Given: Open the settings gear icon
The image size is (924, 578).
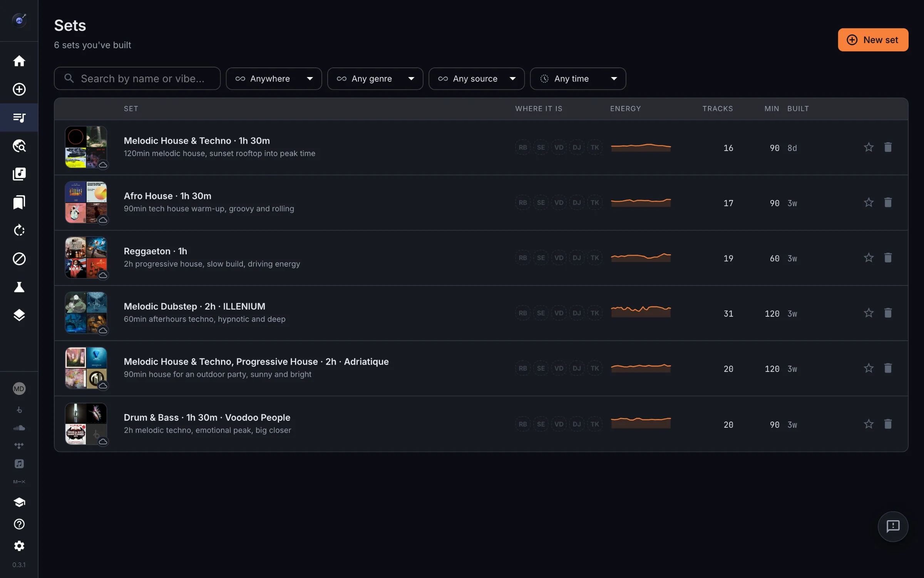Looking at the screenshot, I should [x=19, y=546].
